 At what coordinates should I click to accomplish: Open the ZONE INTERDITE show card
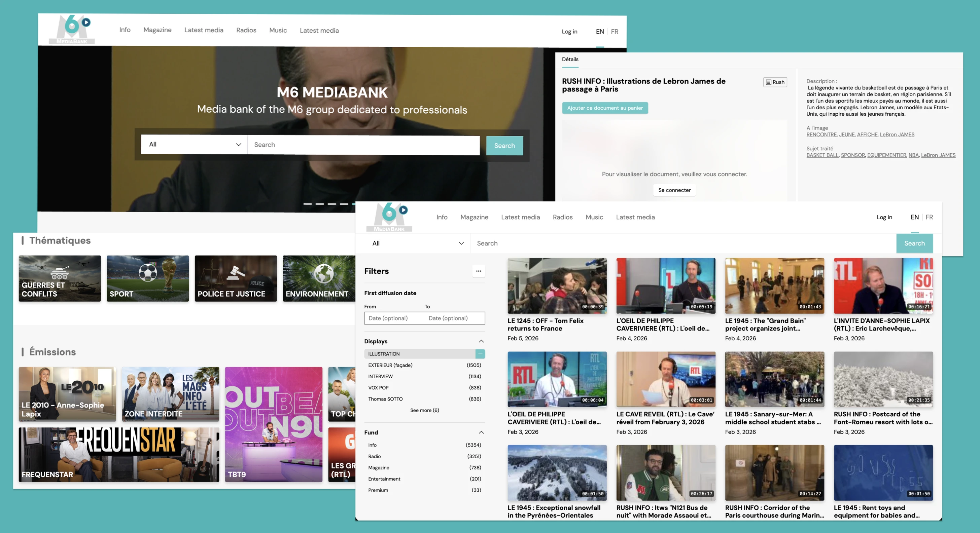(x=170, y=394)
